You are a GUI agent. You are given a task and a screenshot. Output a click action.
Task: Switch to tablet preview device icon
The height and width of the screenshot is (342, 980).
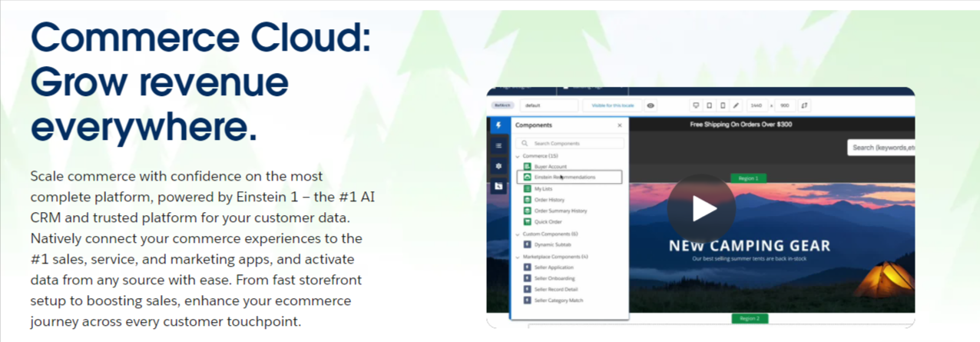[709, 105]
